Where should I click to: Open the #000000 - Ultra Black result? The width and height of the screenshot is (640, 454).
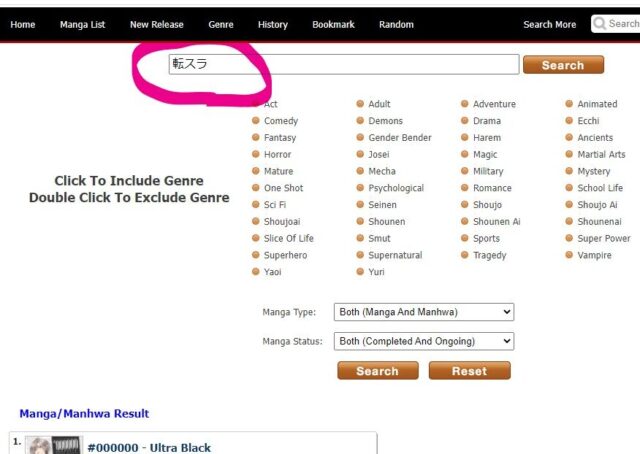[x=149, y=447]
